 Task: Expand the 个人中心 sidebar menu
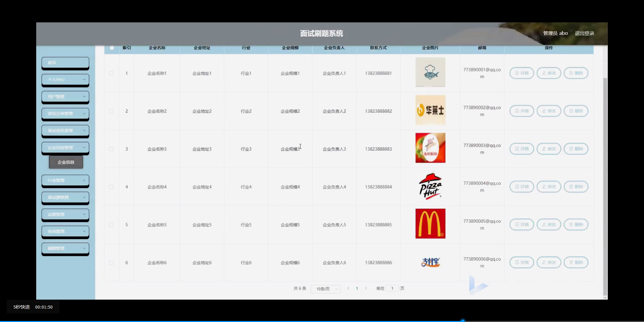click(65, 80)
